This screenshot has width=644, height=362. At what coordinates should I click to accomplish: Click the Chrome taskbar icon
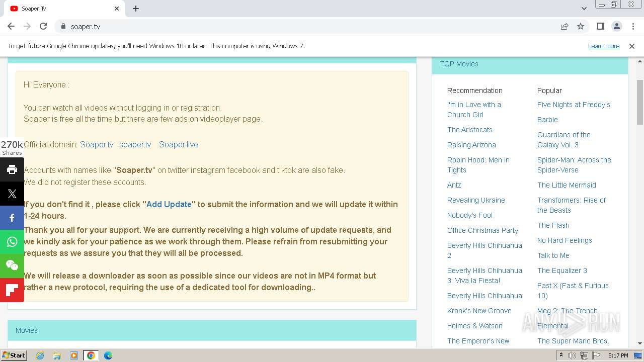point(91,355)
